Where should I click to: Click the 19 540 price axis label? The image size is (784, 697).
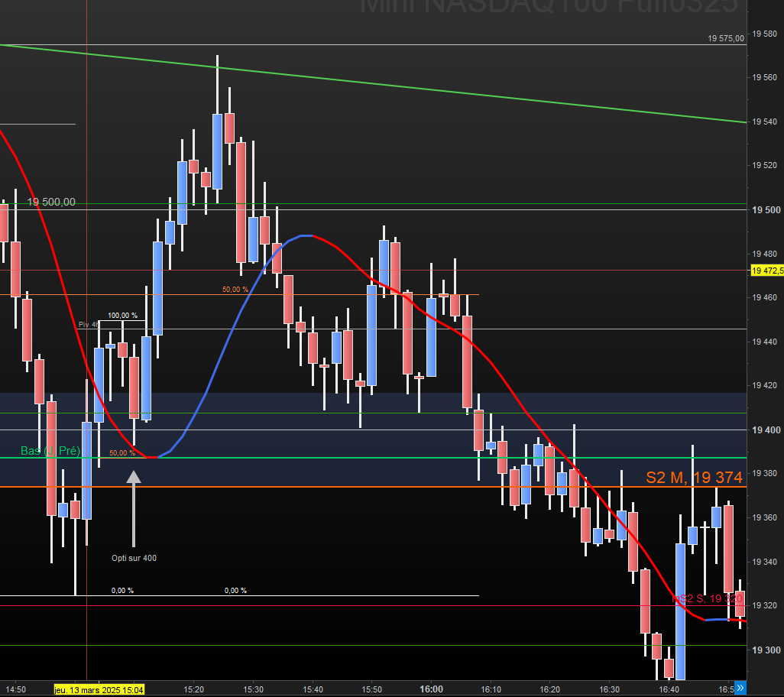coord(764,122)
